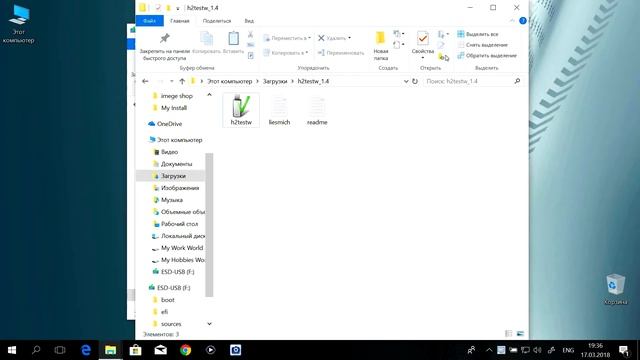Select My Install folder in sidebar

(173, 108)
